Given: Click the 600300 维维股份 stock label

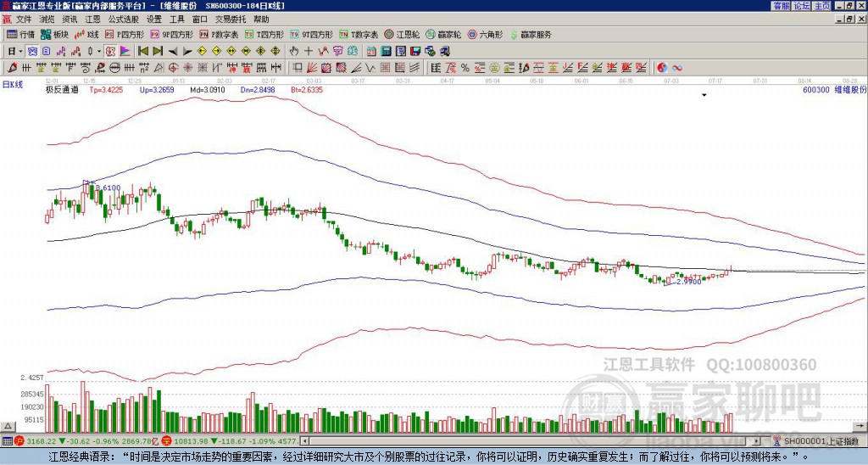Looking at the screenshot, I should point(834,89).
